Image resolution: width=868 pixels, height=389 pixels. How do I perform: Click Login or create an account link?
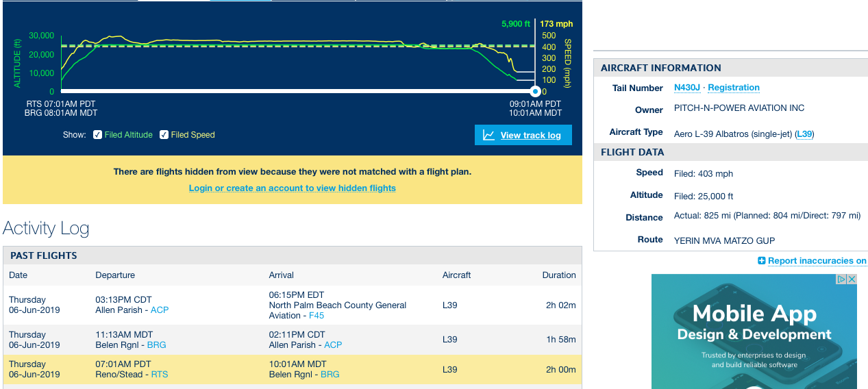[293, 188]
